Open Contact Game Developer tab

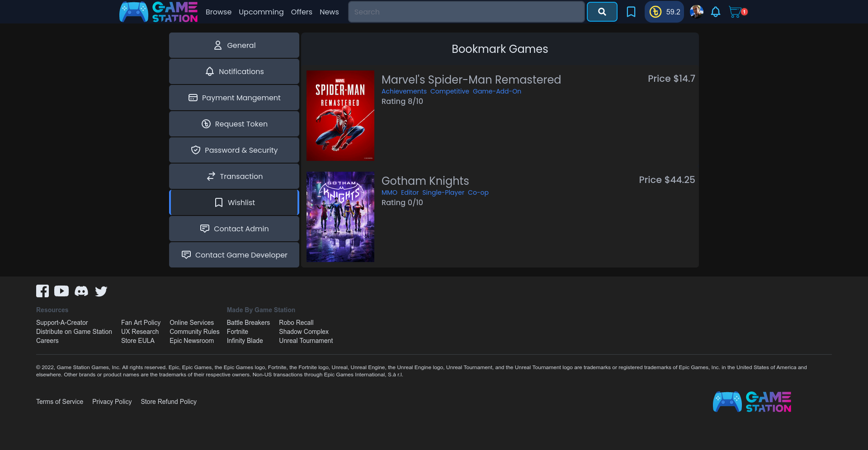[x=234, y=255]
